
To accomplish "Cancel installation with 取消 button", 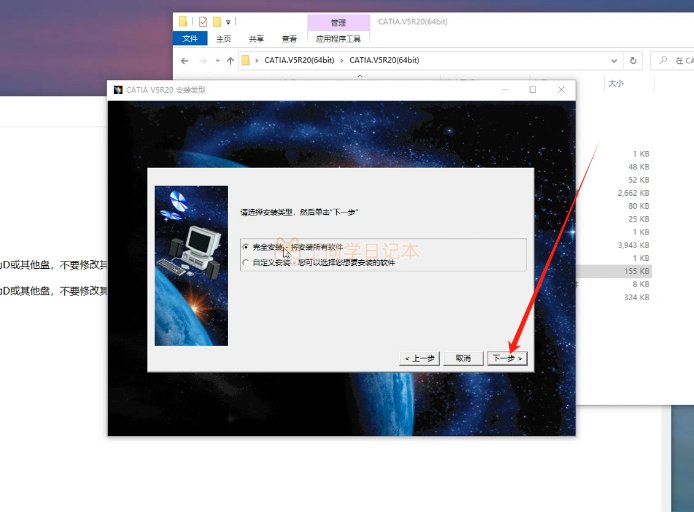I will (462, 358).
